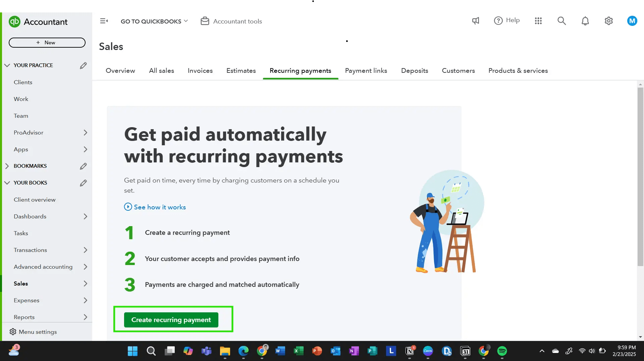Switch to the Products & services tab
The height and width of the screenshot is (361, 644).
pos(518,71)
